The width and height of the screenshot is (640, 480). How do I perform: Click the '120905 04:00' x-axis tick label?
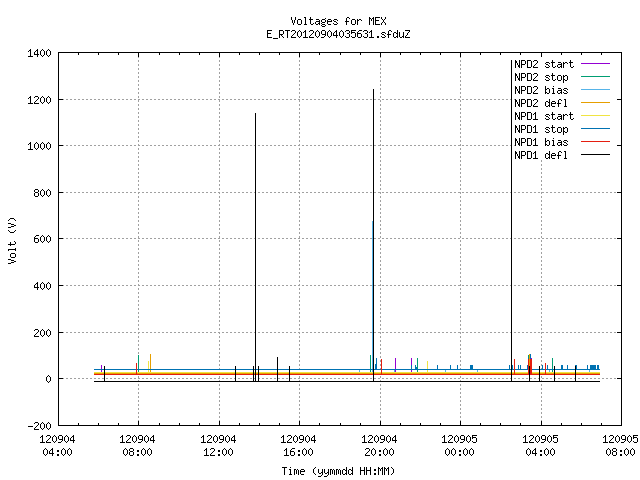(541, 446)
